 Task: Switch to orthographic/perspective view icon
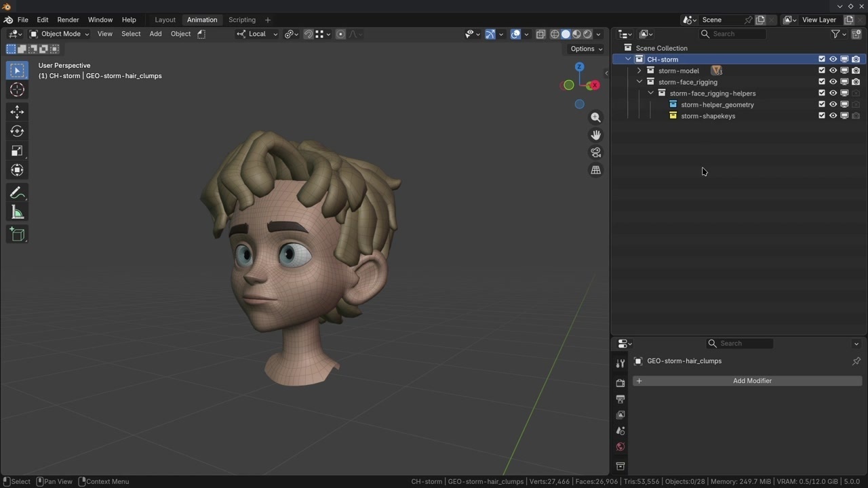(595, 170)
